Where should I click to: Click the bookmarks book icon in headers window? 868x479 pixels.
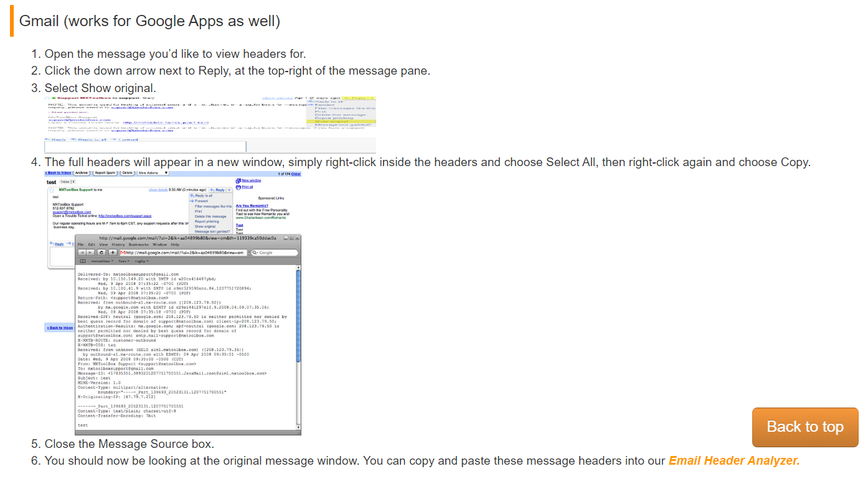pyautogui.click(x=82, y=261)
